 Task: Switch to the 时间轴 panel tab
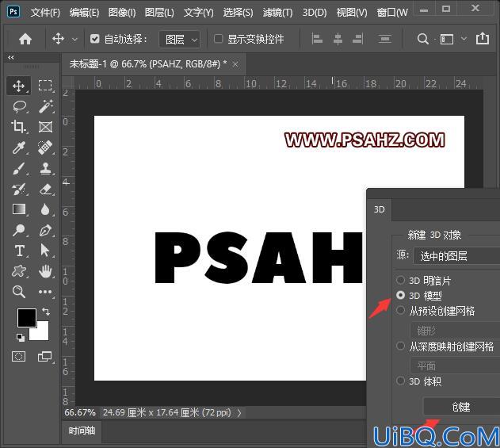point(82,431)
